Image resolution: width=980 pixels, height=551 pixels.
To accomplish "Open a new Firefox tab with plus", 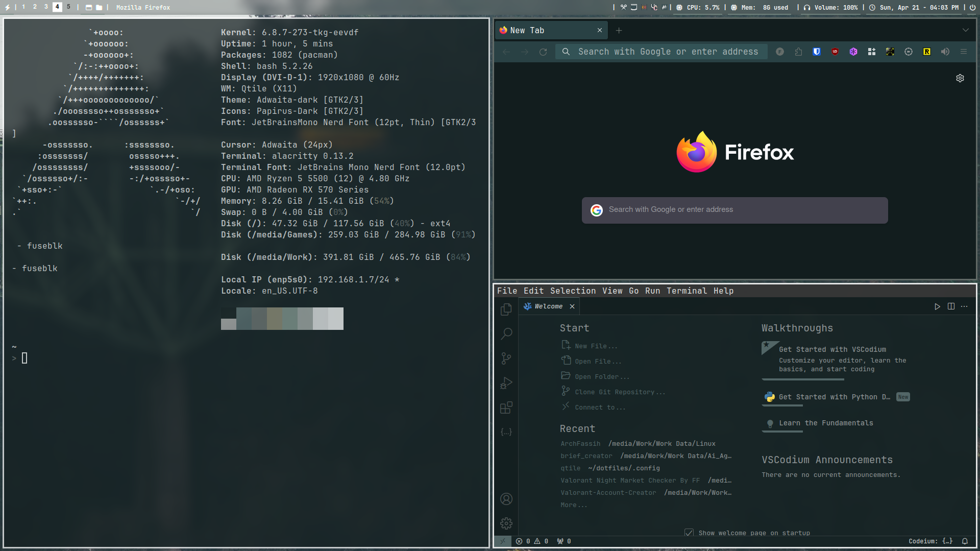I will click(619, 30).
